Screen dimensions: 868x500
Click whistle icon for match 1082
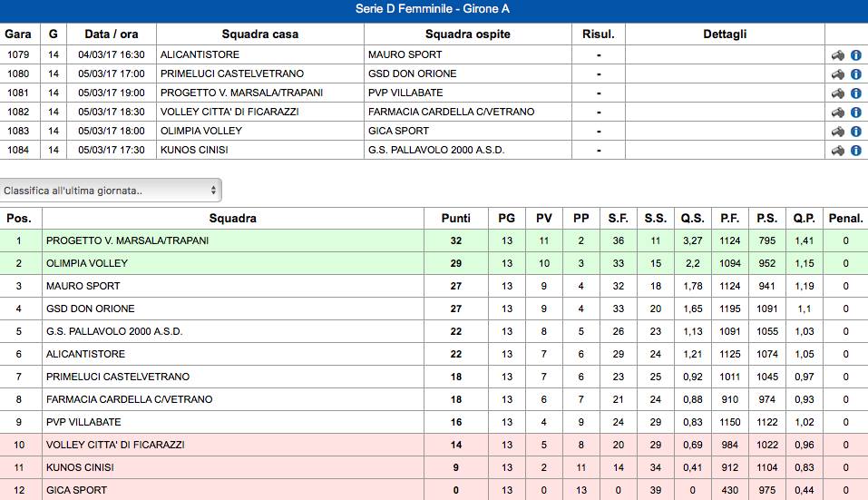pyautogui.click(x=838, y=112)
